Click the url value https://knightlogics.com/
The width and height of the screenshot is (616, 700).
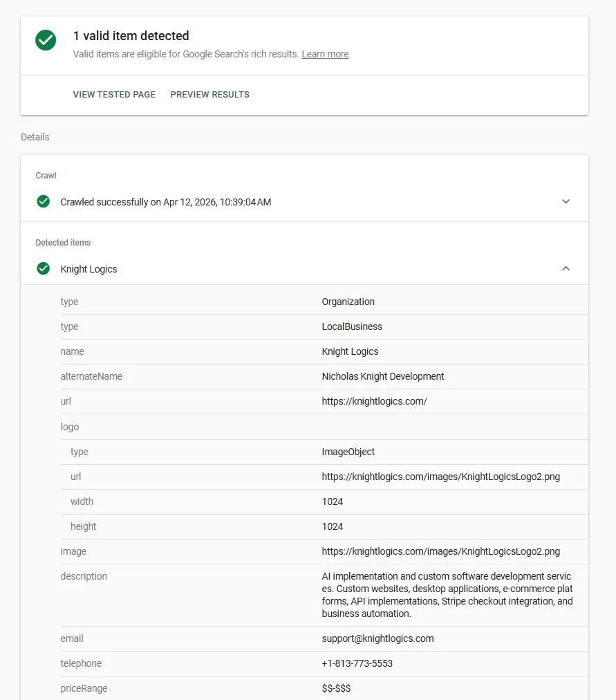pyautogui.click(x=374, y=401)
